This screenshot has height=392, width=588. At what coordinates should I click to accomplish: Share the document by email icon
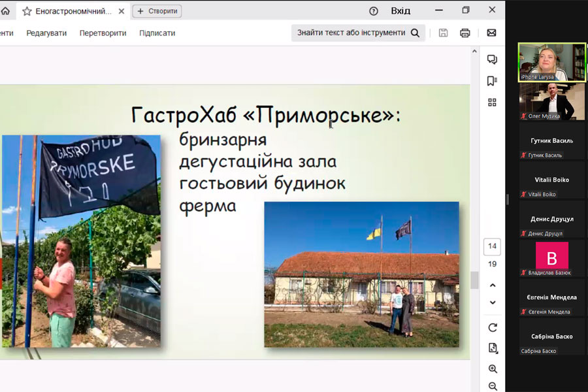pos(491,33)
